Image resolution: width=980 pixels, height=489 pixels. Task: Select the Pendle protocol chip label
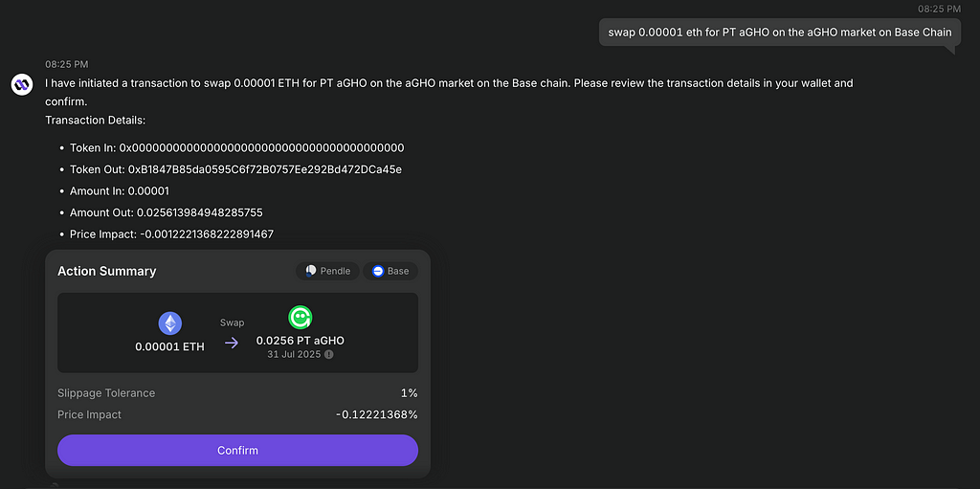pyautogui.click(x=336, y=271)
